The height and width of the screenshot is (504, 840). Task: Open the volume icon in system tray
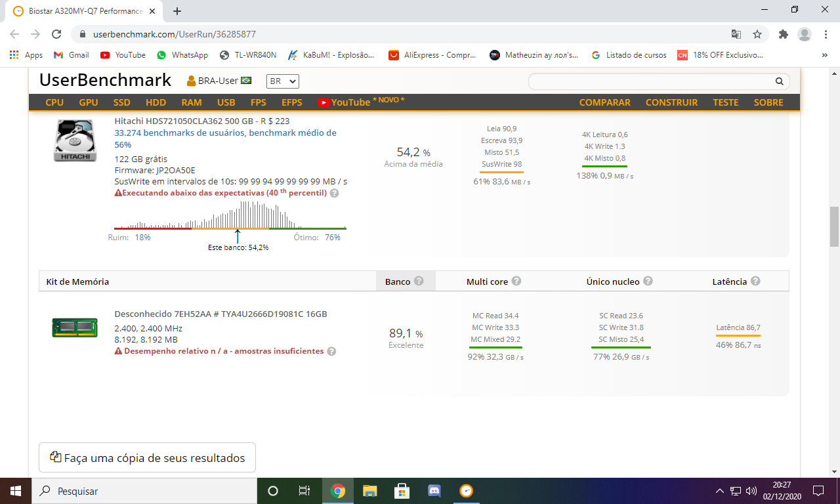tap(751, 491)
